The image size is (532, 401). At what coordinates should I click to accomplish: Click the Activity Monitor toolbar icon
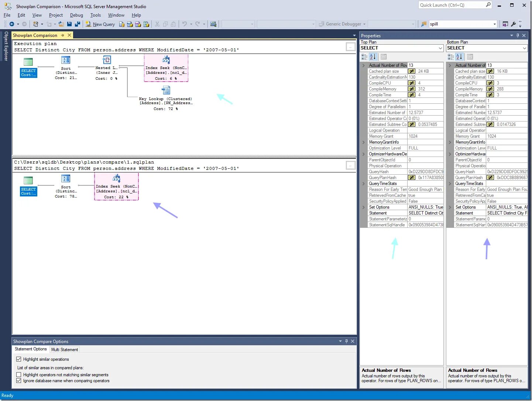tap(213, 24)
